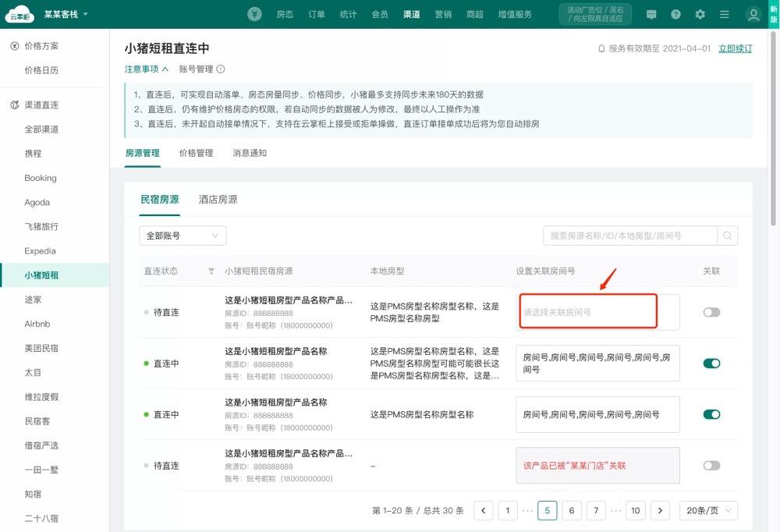Click the 立即续订 renewal link
This screenshot has height=532, width=780.
coord(735,48)
